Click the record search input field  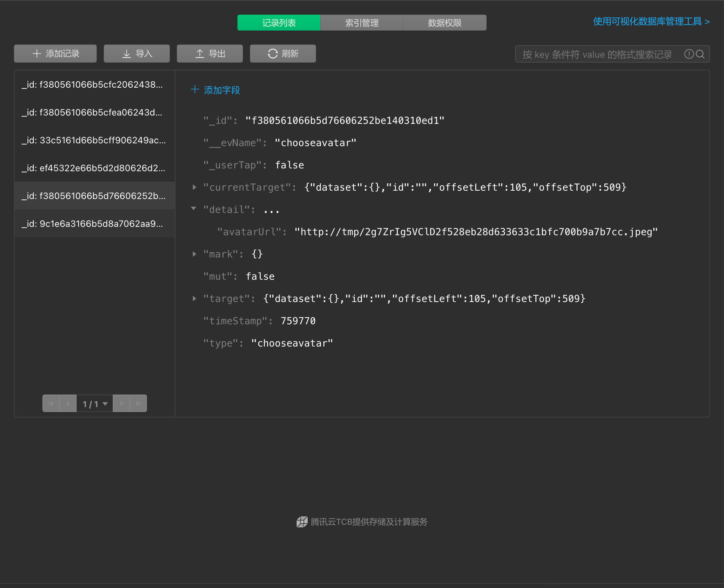click(x=597, y=54)
